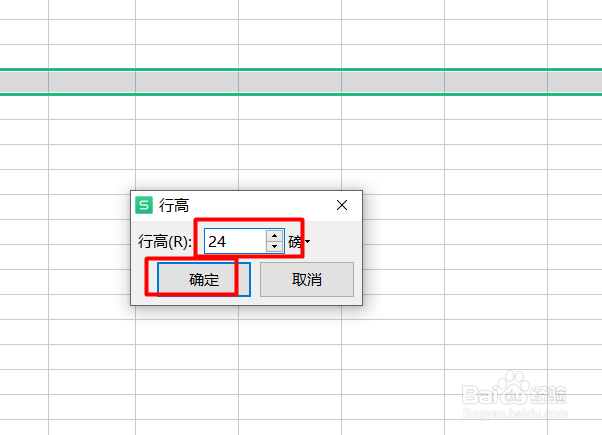Click the green WPS S icon in dialog title
Viewport: 602px width, 435px height.
pyautogui.click(x=144, y=205)
